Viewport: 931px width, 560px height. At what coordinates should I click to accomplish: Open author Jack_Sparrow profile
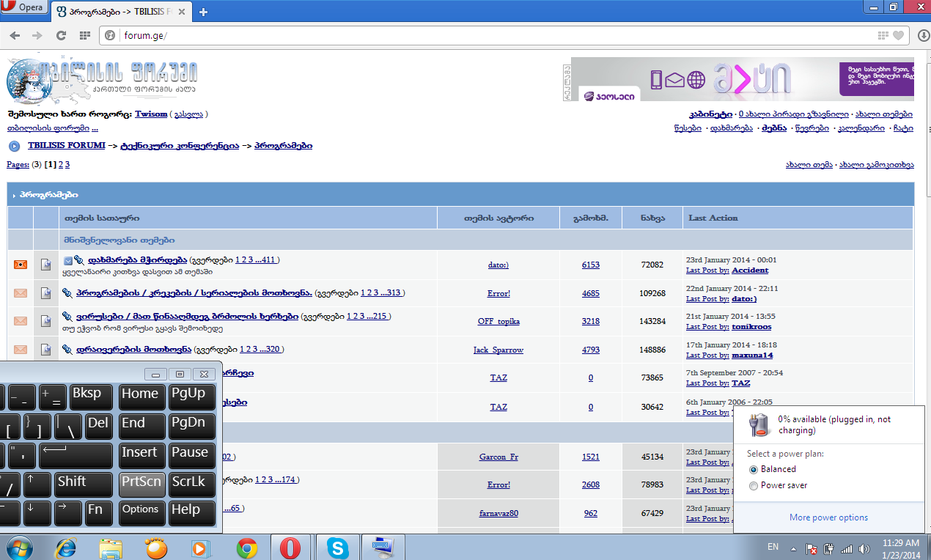point(498,350)
